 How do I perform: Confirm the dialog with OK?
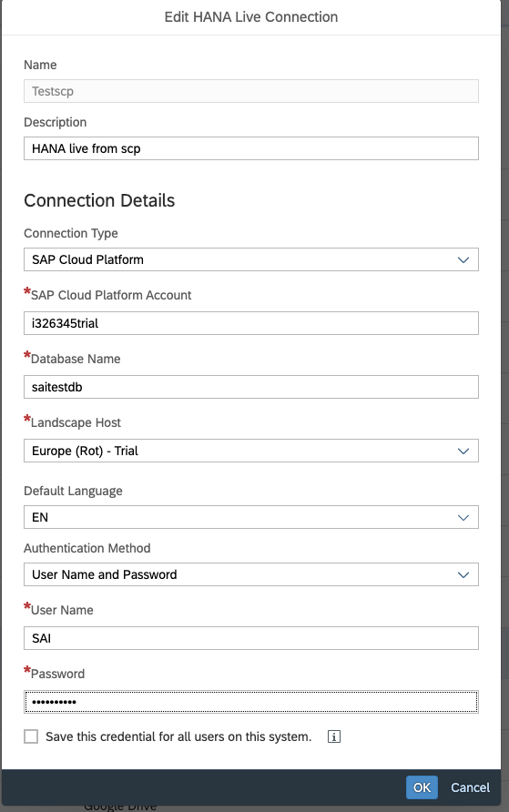pyautogui.click(x=422, y=787)
